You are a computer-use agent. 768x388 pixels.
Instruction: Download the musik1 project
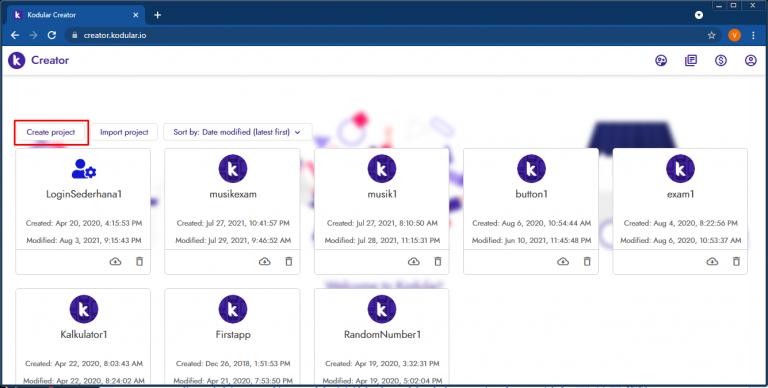pyautogui.click(x=413, y=262)
